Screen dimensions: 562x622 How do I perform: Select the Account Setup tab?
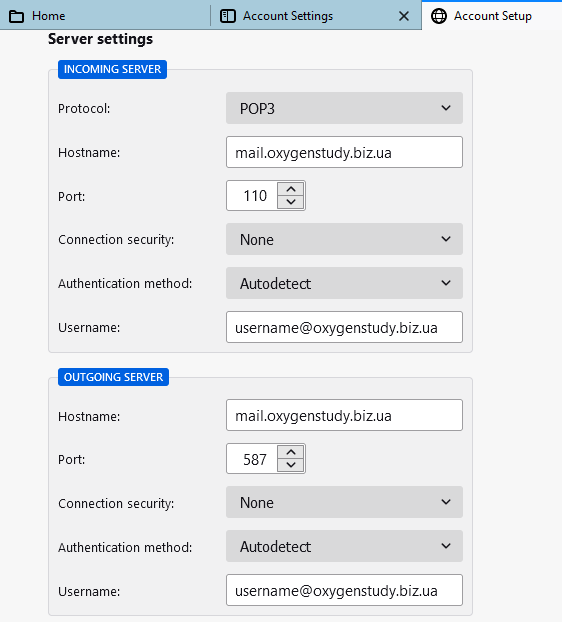(492, 15)
